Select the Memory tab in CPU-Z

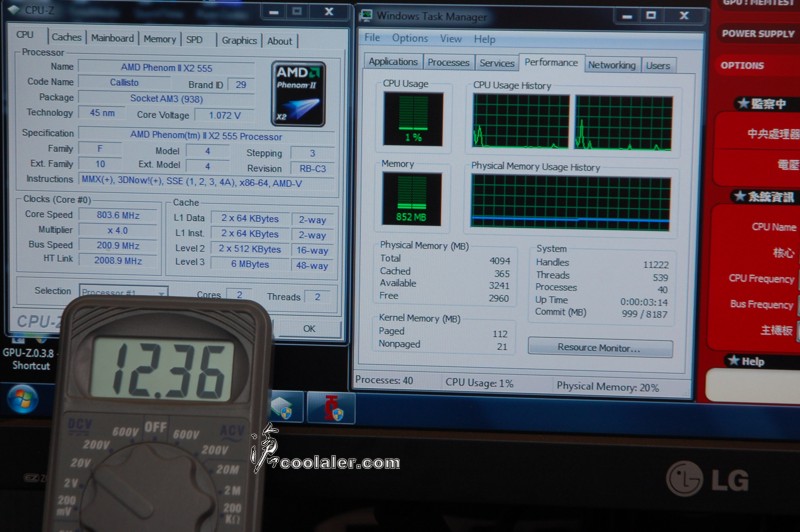pyautogui.click(x=160, y=39)
